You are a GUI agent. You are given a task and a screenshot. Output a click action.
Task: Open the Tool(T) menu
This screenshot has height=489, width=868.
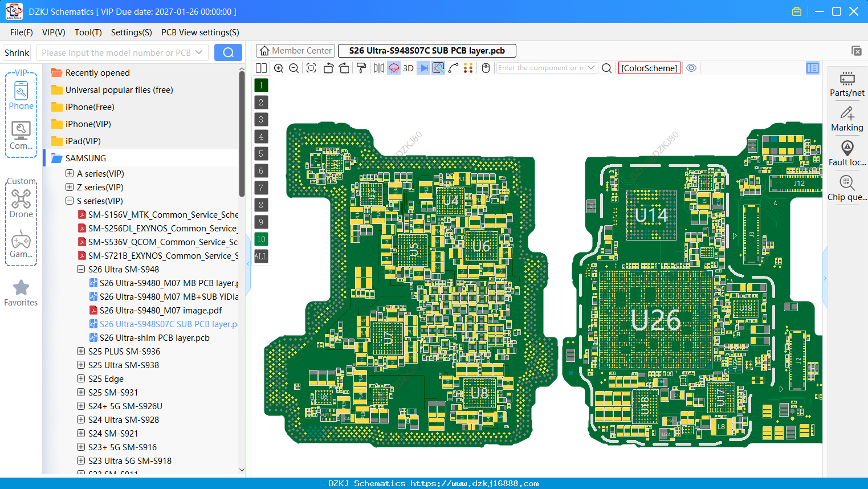click(x=88, y=32)
